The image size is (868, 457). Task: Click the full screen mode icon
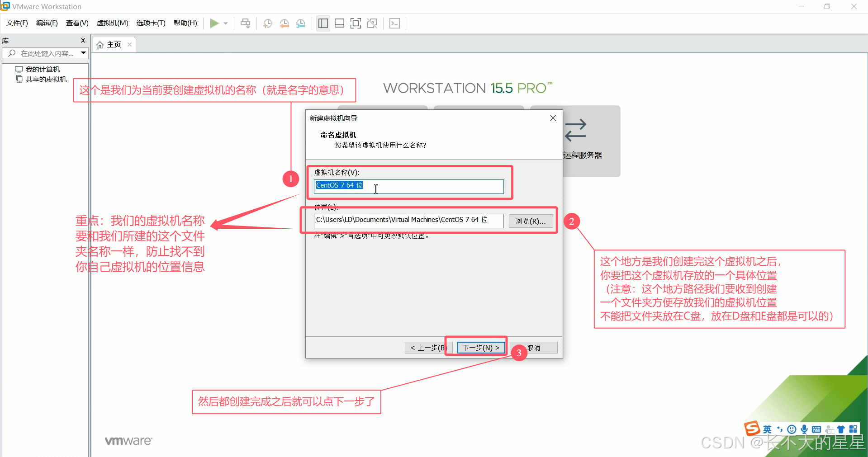tap(356, 23)
